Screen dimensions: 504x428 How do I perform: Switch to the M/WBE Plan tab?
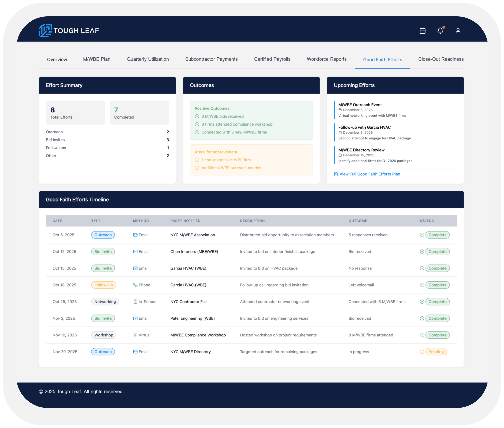point(97,59)
